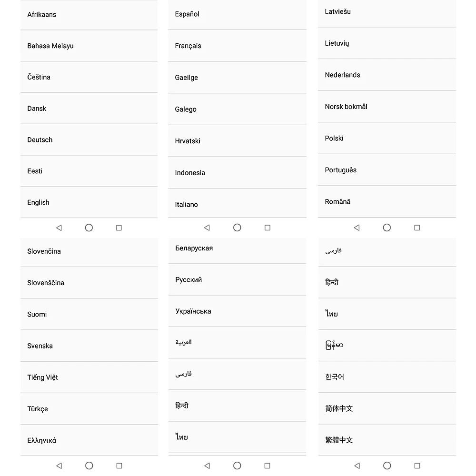Select Tiếng Việt in the list
The width and height of the screenshot is (476, 476).
[89, 377]
